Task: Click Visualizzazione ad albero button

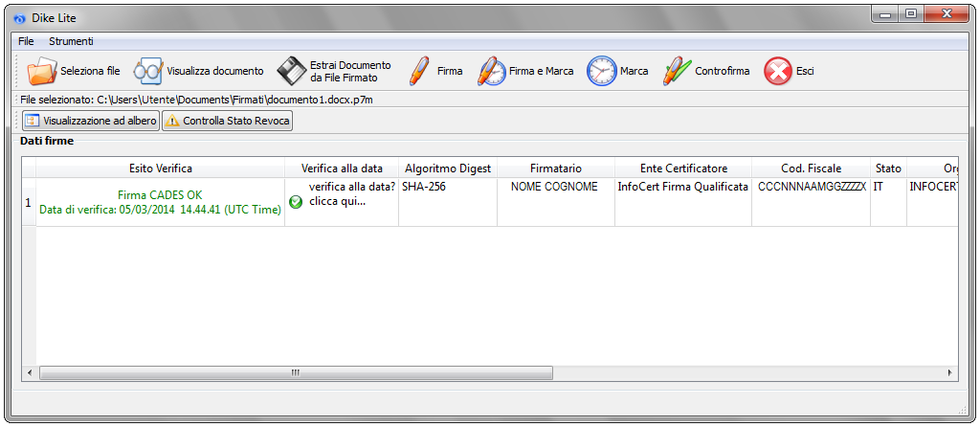Action: click(x=90, y=121)
